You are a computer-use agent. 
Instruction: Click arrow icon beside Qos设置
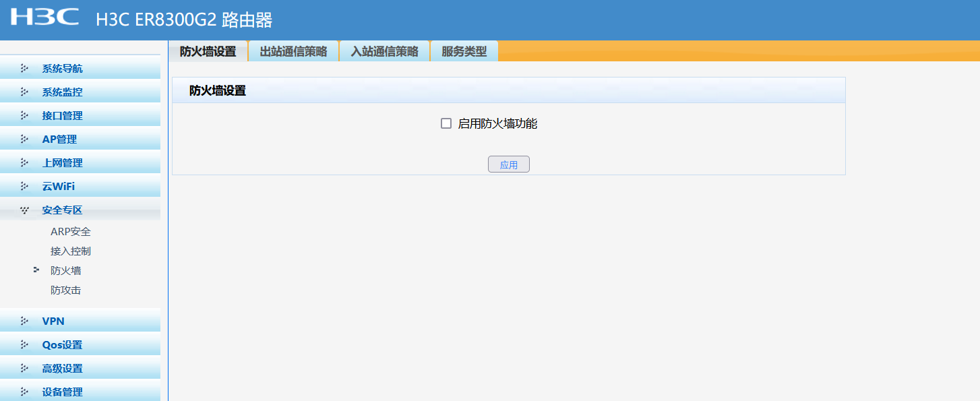pyautogui.click(x=25, y=344)
